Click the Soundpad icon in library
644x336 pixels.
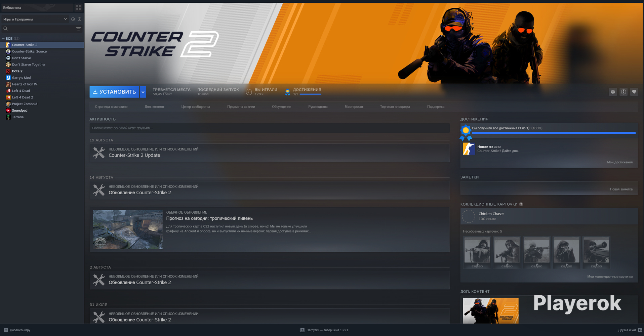coord(8,110)
